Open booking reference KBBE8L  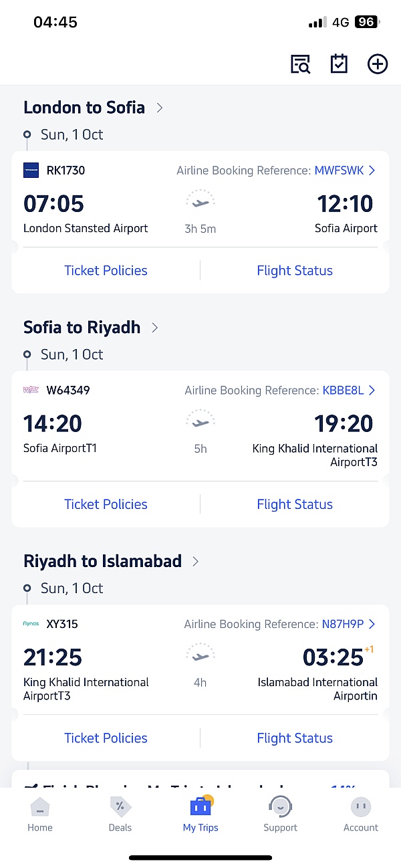click(348, 391)
